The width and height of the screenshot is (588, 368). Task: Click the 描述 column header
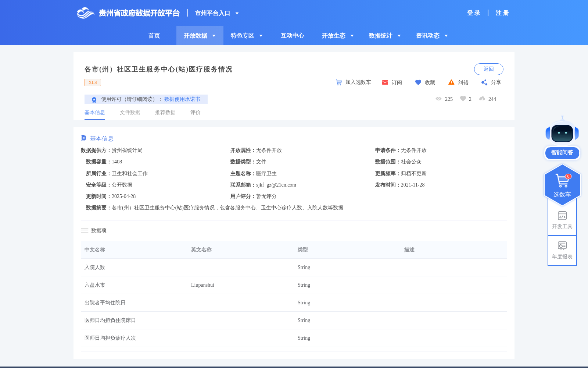click(x=409, y=250)
